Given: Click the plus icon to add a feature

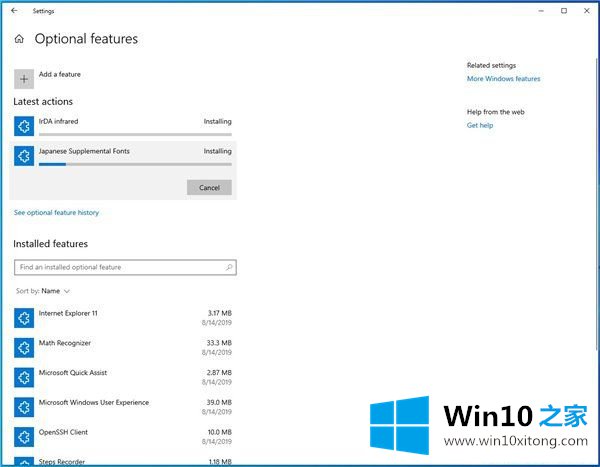Looking at the screenshot, I should pyautogui.click(x=24, y=79).
